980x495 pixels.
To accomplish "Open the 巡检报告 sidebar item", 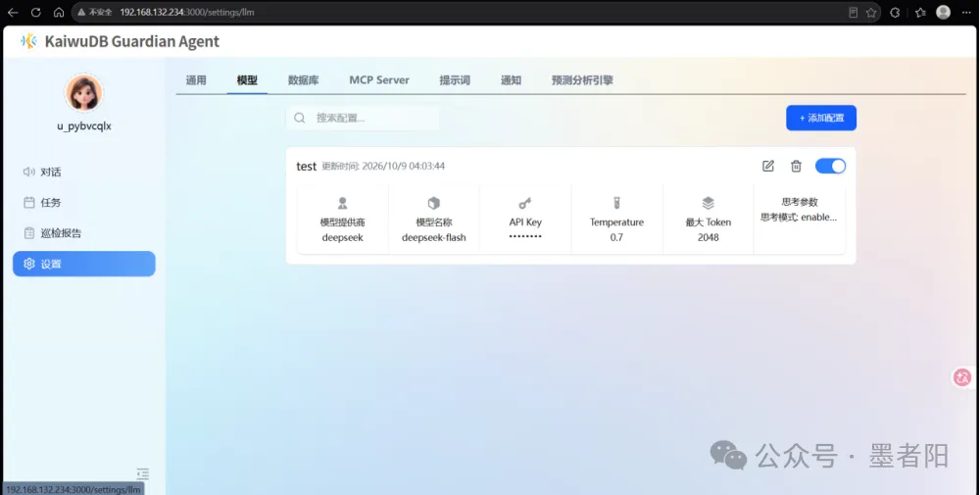I will coord(83,233).
